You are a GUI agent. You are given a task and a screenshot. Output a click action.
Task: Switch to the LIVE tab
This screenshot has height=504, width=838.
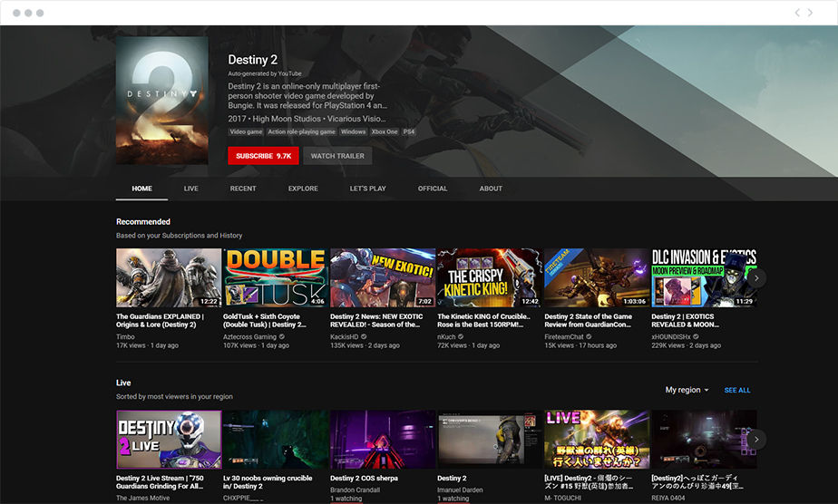click(x=190, y=189)
